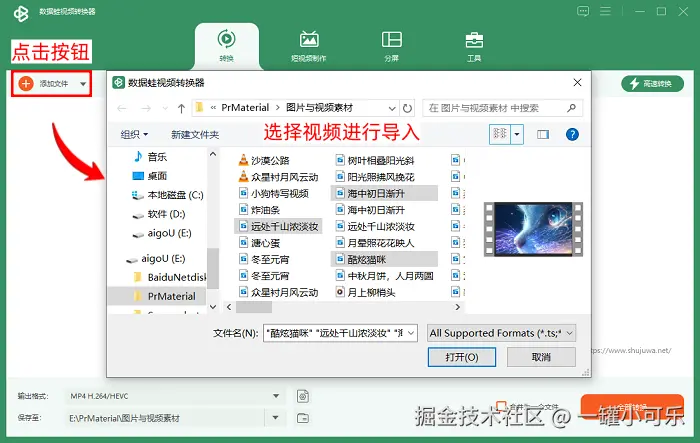Viewport: 700px width, 443px height.
Task: Select the 小狗特写视频 file
Action: pos(274,193)
